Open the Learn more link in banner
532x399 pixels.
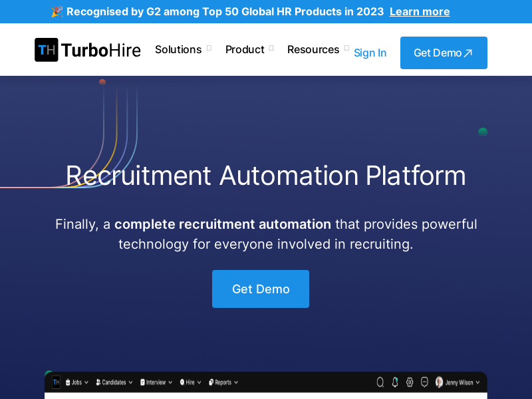(x=420, y=11)
